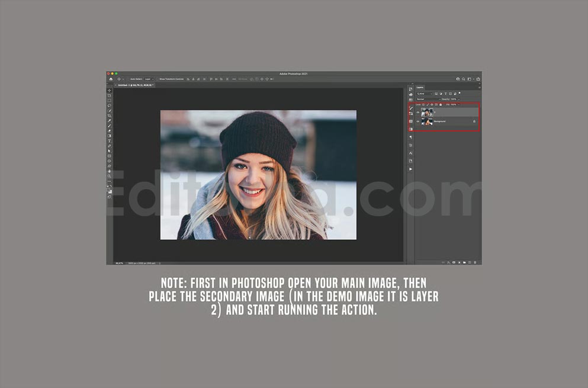The height and width of the screenshot is (388, 588).
Task: Click the Share icon at top right
Action: point(478,79)
